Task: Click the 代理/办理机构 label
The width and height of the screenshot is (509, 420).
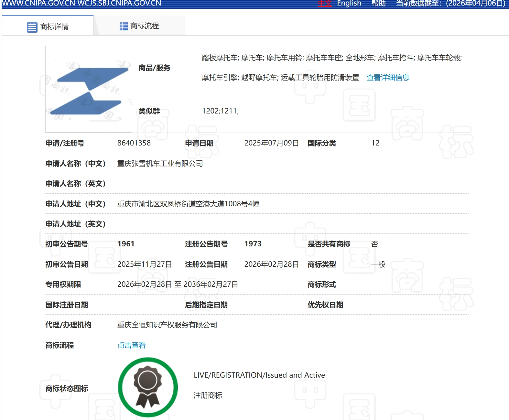Action: click(x=68, y=325)
